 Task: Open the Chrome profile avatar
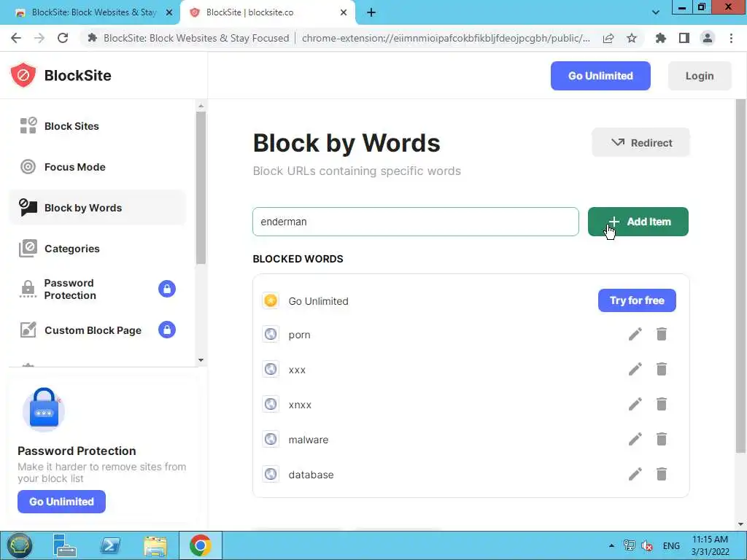point(708,38)
